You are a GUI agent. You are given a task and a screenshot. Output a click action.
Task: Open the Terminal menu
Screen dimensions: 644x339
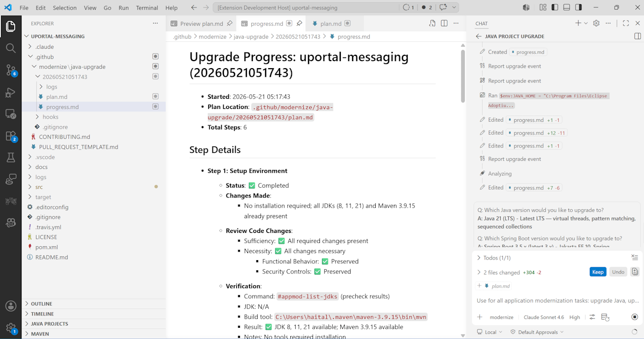147,8
